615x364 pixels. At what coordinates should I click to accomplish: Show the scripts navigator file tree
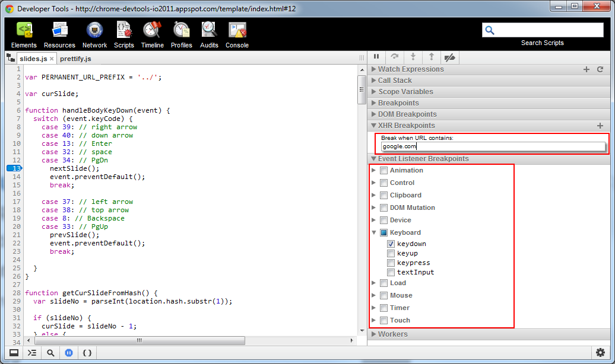[11, 58]
